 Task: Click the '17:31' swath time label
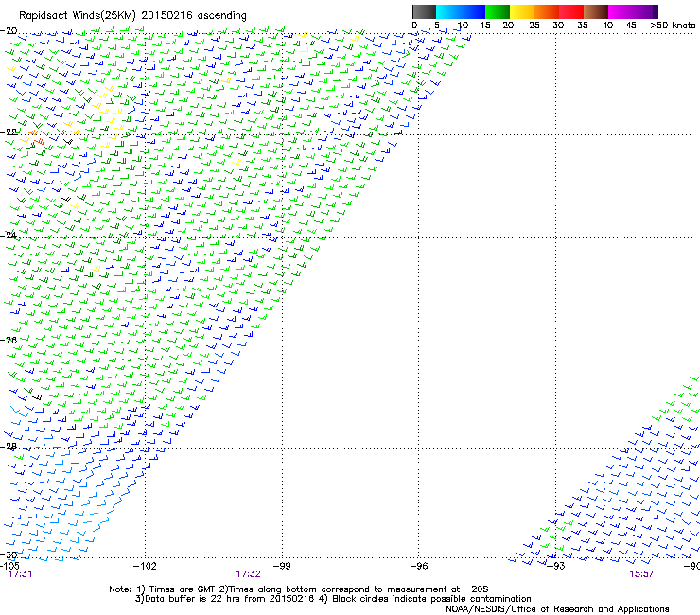click(20, 574)
